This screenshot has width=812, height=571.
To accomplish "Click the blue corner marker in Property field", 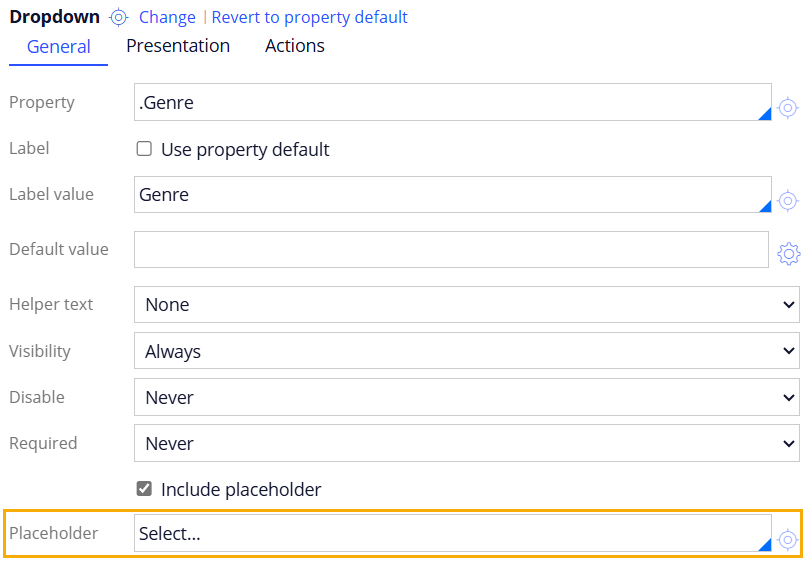I will [765, 114].
